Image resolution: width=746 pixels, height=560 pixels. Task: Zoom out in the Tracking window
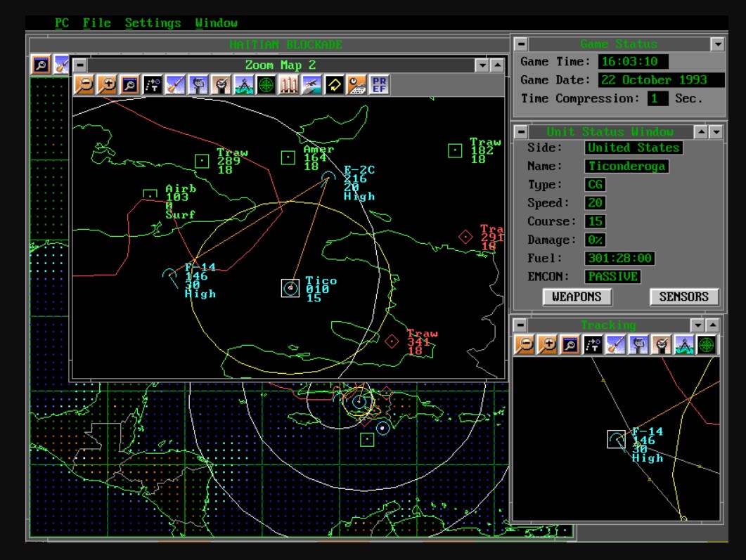click(525, 345)
